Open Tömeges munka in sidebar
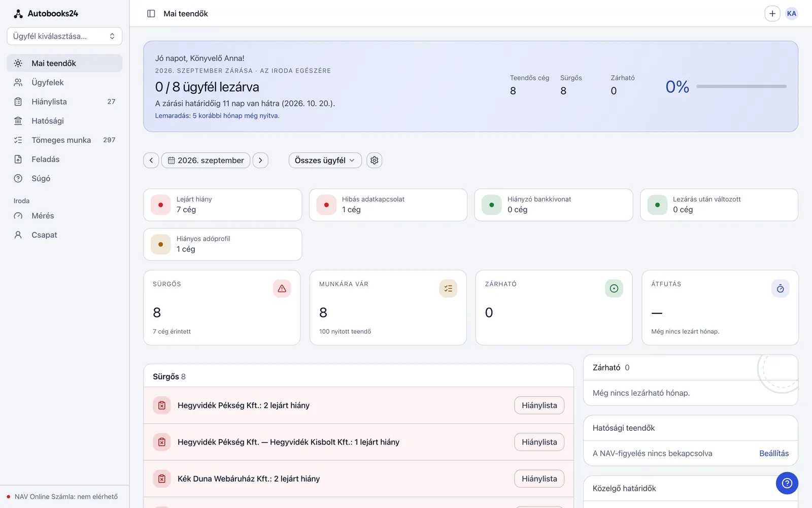 tap(64, 140)
